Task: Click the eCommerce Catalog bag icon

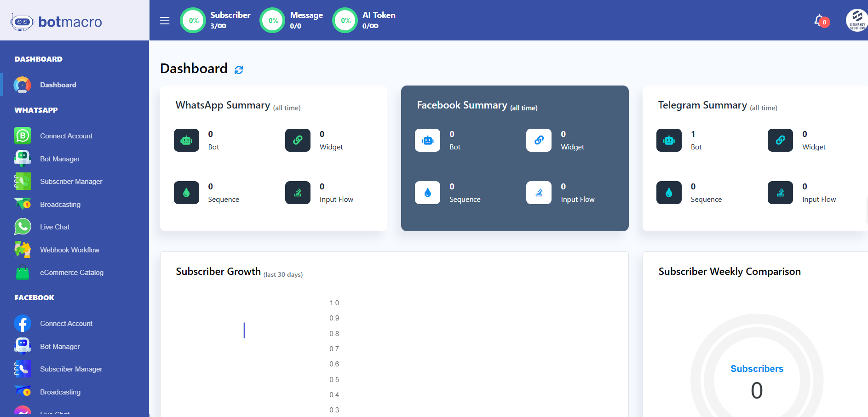Action: (x=23, y=273)
